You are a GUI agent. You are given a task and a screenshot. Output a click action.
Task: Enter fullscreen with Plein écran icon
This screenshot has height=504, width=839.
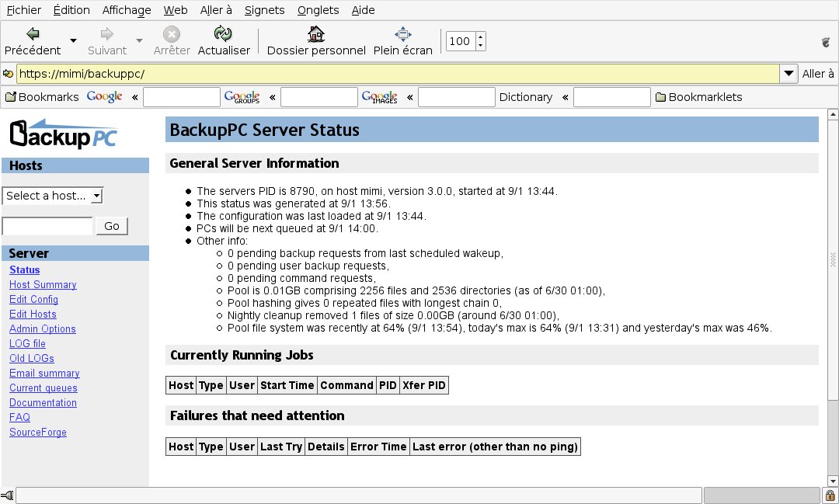[402, 33]
